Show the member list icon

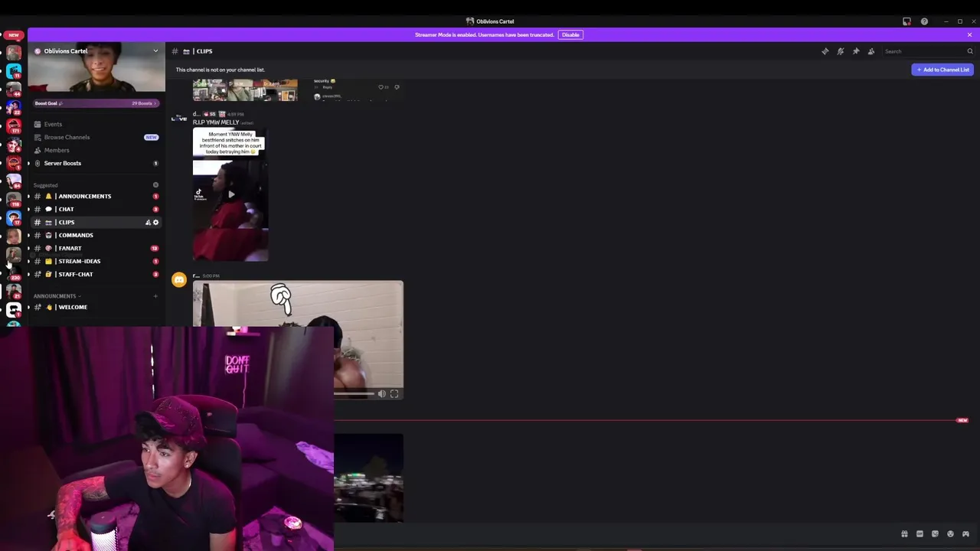871,51
